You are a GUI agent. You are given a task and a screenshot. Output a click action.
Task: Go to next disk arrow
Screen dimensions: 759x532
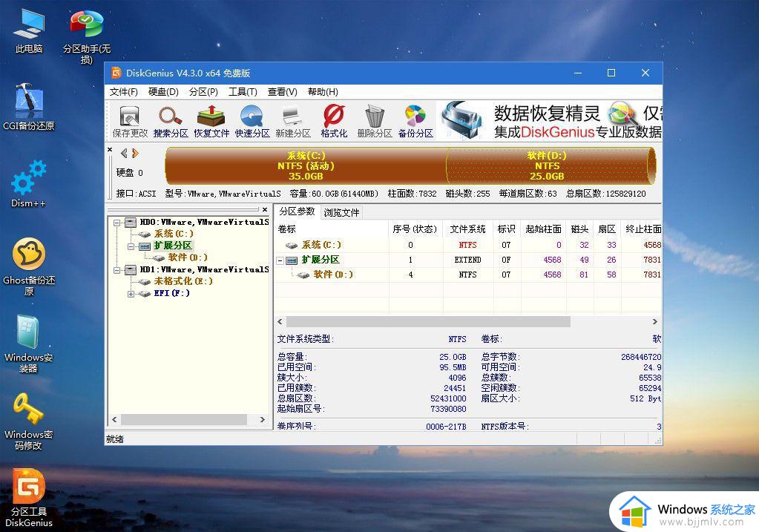pos(135,154)
